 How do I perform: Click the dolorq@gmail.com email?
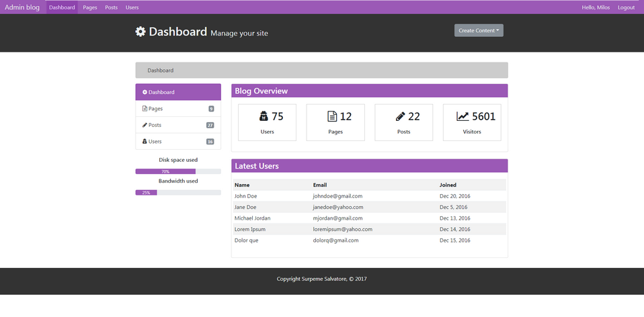(x=335, y=240)
